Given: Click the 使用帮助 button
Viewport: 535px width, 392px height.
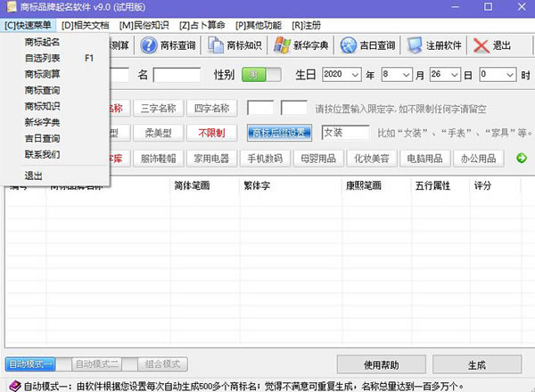Looking at the screenshot, I should click(x=381, y=365).
